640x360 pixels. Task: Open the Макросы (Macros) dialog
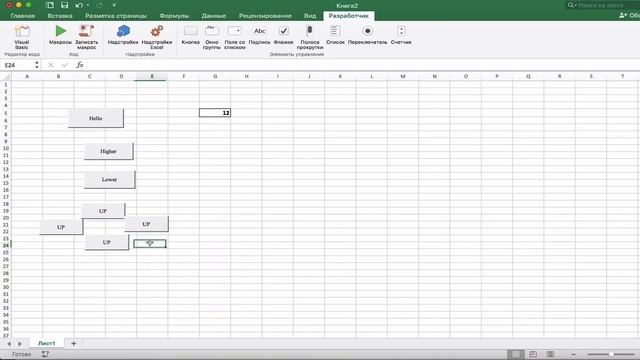(60, 35)
